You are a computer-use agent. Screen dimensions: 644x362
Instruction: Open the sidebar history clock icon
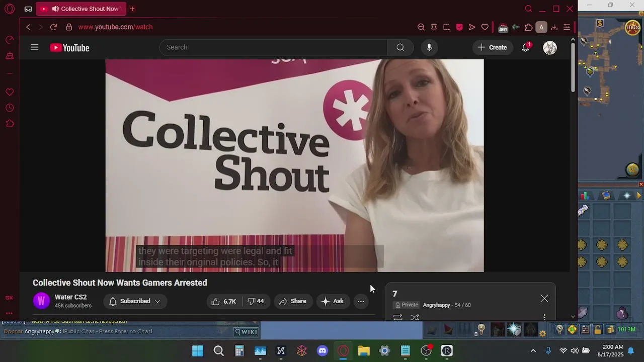click(x=10, y=108)
